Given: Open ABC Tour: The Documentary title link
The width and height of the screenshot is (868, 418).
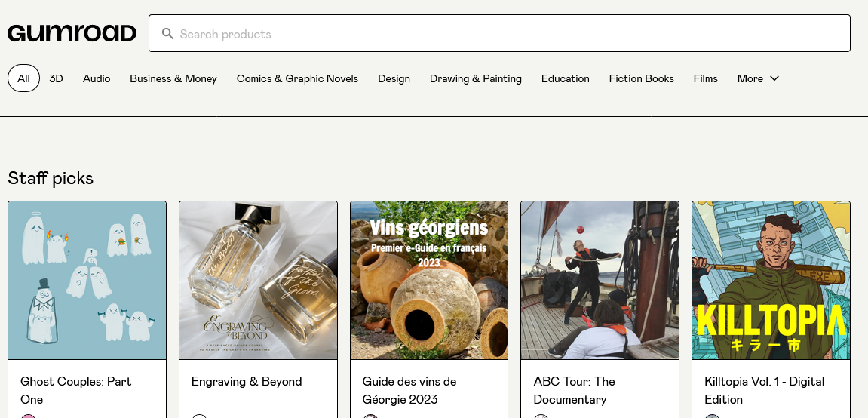Looking at the screenshot, I should (574, 390).
